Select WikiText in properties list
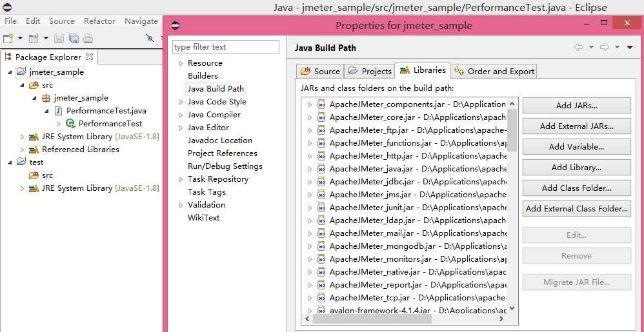Image resolution: width=644 pixels, height=332 pixels. [x=204, y=217]
